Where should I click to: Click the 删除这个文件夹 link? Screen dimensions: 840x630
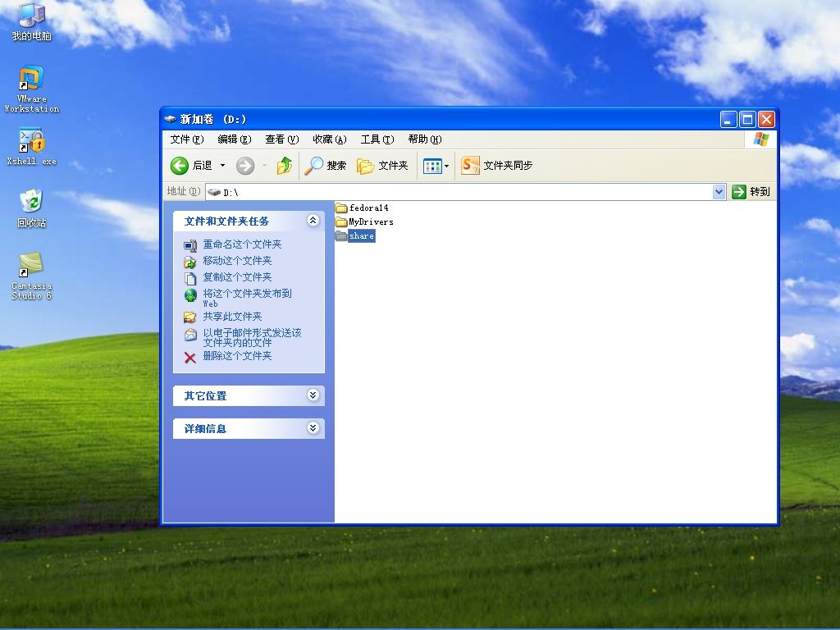[x=237, y=356]
